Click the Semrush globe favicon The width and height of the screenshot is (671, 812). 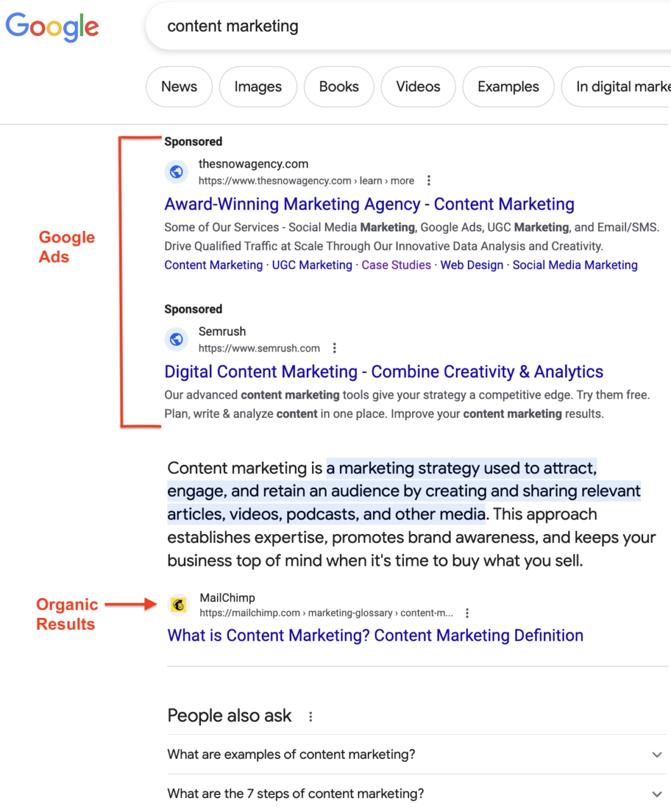pos(176,339)
